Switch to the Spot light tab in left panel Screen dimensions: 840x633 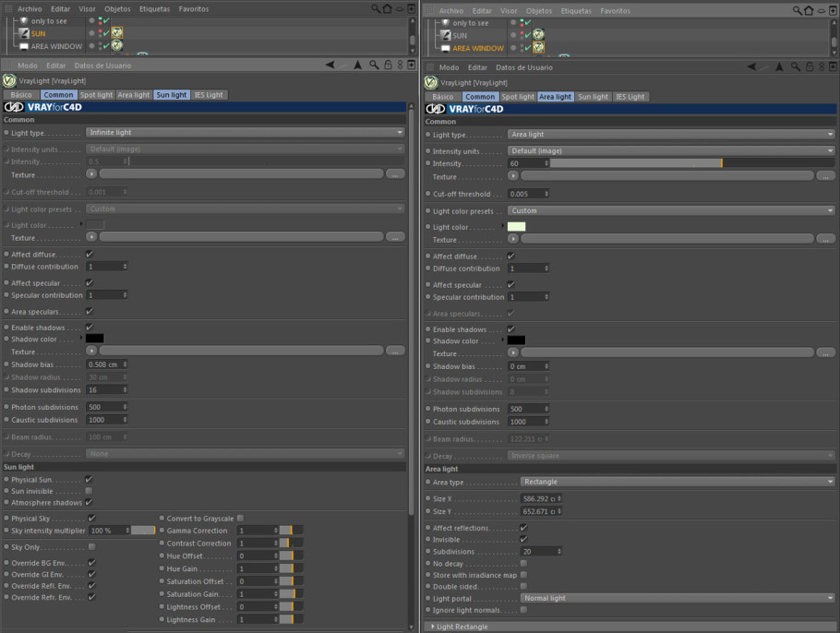[x=96, y=95]
